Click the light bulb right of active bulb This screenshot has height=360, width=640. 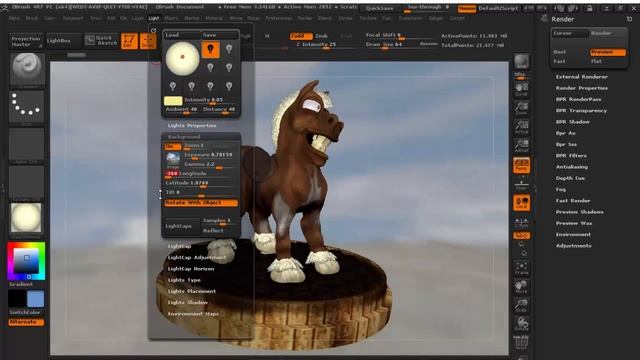(x=229, y=49)
